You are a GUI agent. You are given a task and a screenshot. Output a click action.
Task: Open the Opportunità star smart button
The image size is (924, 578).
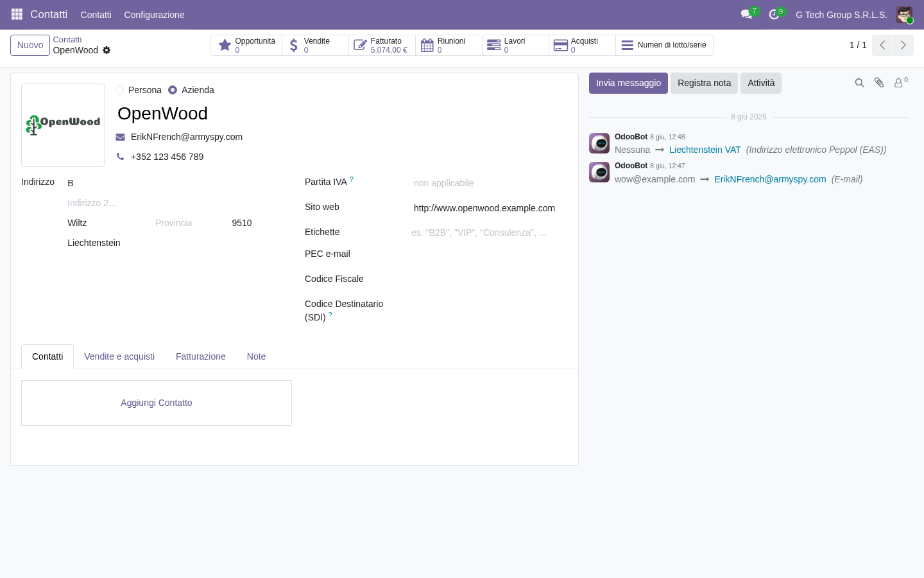246,45
